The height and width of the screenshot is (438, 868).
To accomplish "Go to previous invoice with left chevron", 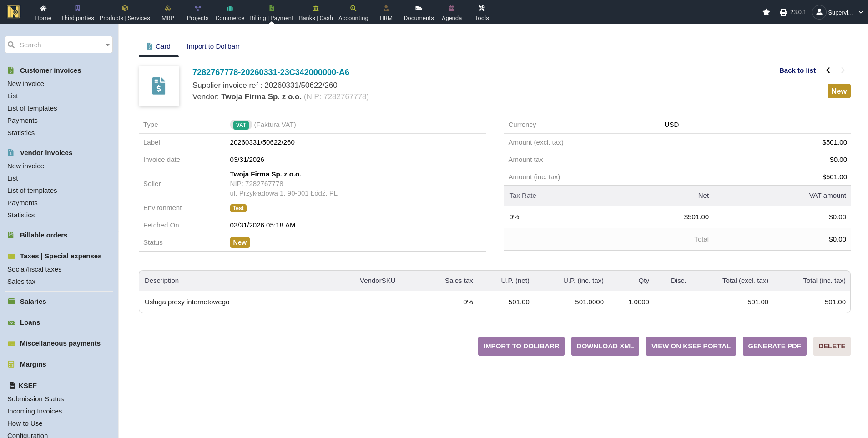I will tap(828, 70).
